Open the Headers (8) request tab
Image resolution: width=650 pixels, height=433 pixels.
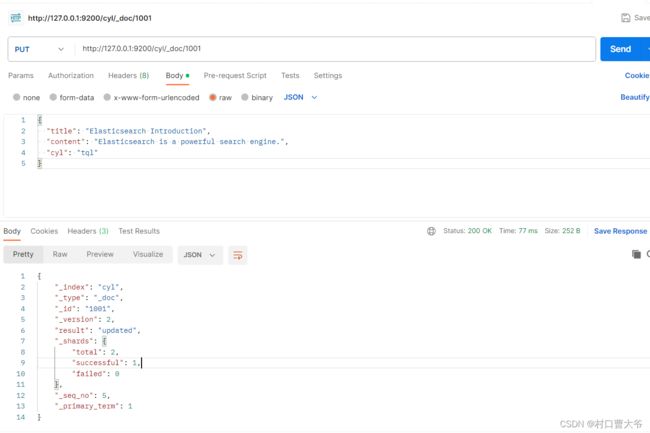click(129, 75)
